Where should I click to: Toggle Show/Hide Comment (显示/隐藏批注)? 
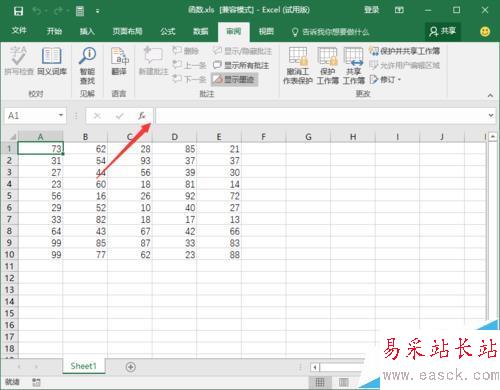click(x=242, y=51)
